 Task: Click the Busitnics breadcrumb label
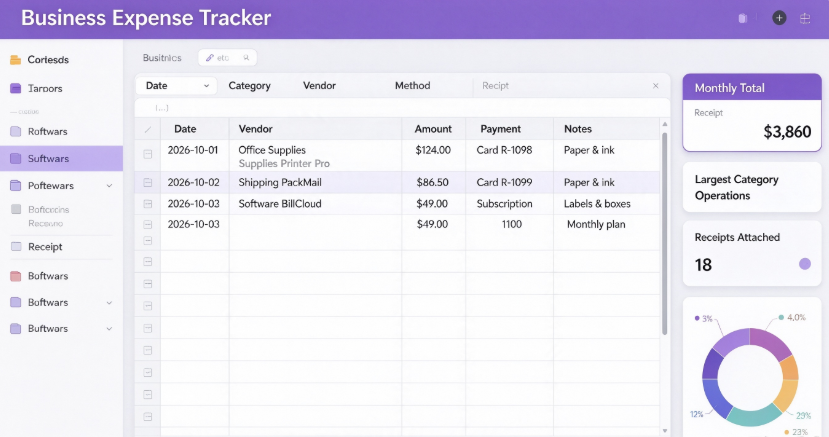[x=162, y=58]
